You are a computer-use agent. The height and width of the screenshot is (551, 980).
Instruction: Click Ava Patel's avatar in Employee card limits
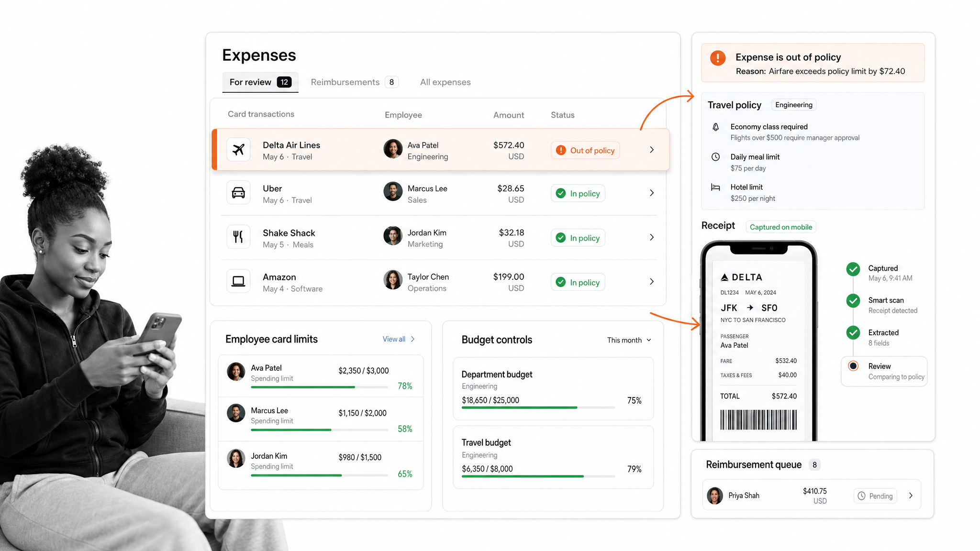tap(236, 372)
